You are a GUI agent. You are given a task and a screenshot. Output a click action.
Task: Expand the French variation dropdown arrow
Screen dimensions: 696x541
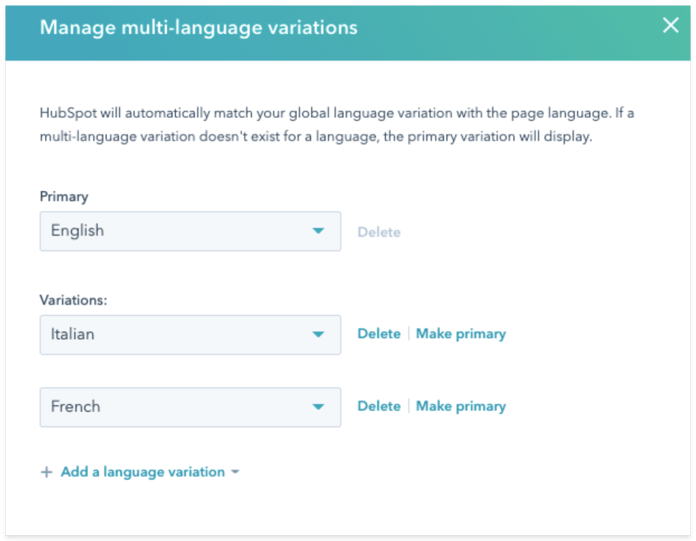tap(318, 407)
